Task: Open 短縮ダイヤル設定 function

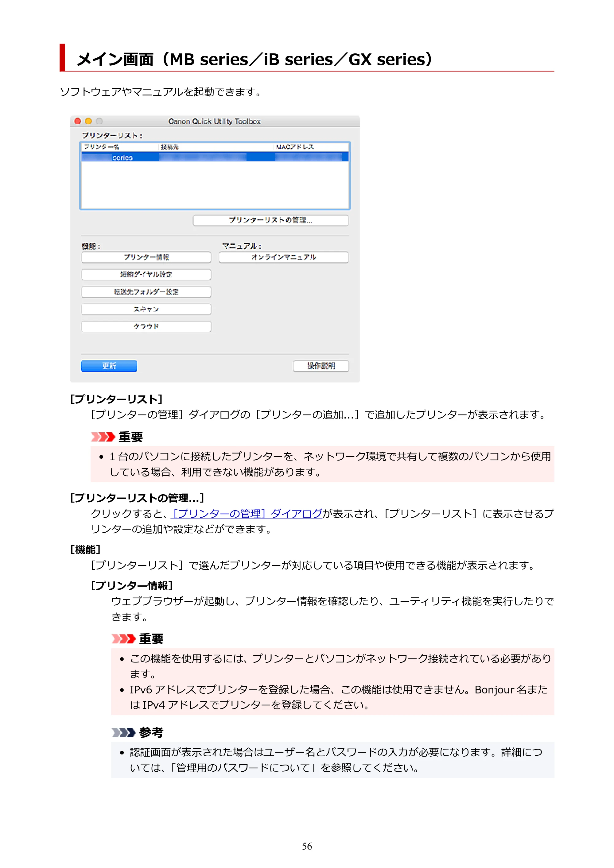Action: tap(146, 275)
